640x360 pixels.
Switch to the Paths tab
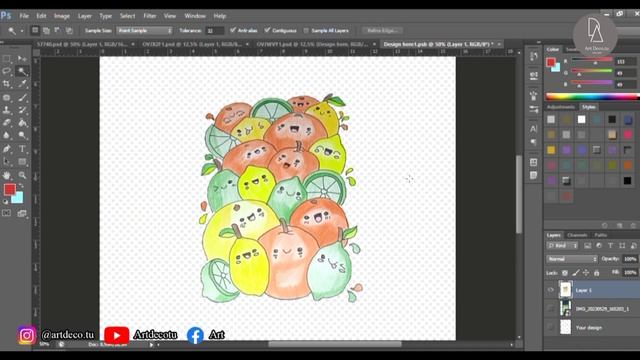[600, 235]
